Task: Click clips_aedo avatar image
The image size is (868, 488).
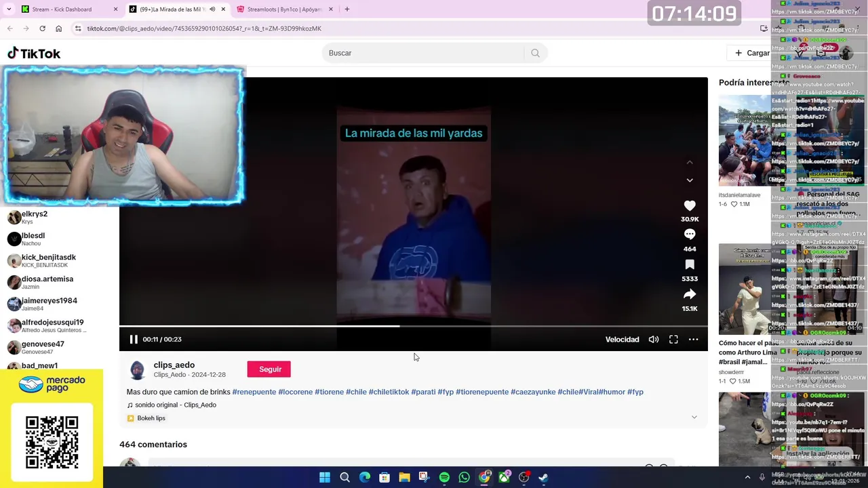Action: (x=138, y=370)
